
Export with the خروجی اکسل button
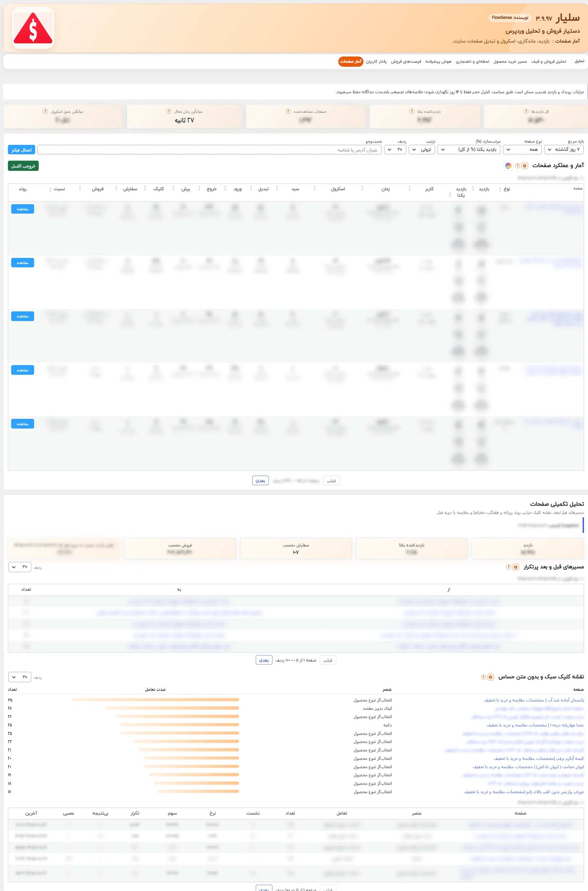(x=23, y=166)
